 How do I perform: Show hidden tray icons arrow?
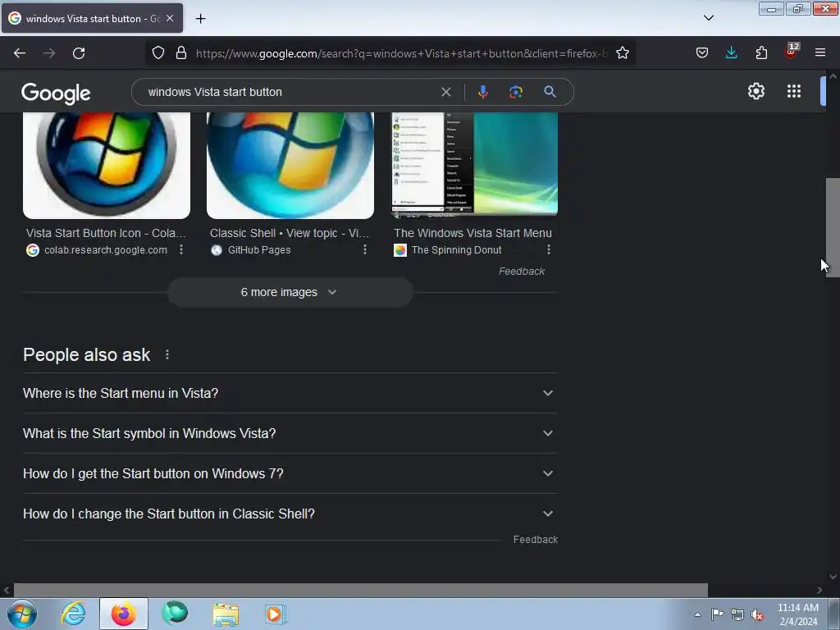pyautogui.click(x=697, y=614)
